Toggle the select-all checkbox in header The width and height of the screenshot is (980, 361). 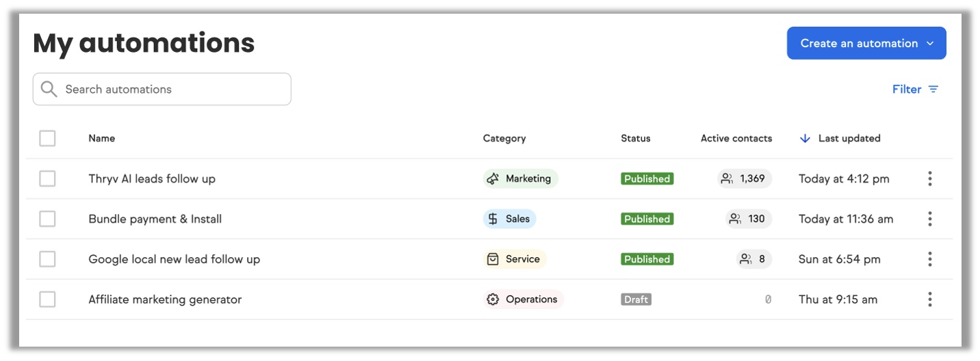[47, 139]
